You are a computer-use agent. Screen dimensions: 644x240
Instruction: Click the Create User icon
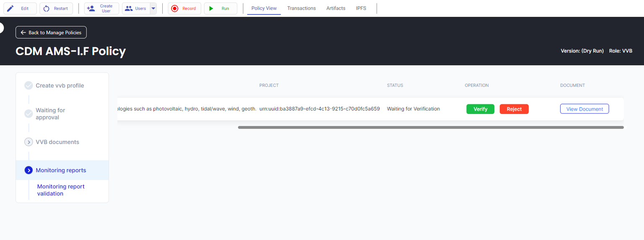click(91, 8)
